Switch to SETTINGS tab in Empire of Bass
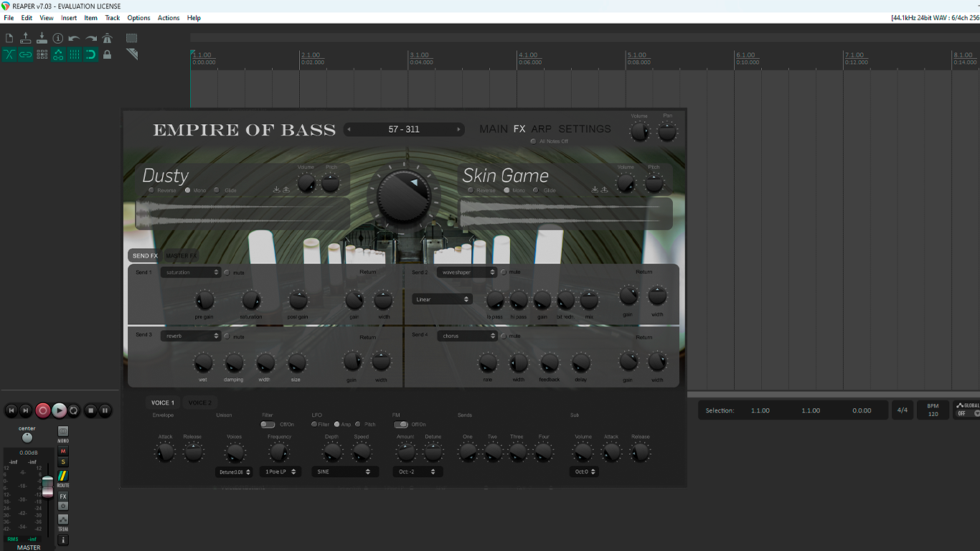This screenshot has height=551, width=980. [585, 129]
